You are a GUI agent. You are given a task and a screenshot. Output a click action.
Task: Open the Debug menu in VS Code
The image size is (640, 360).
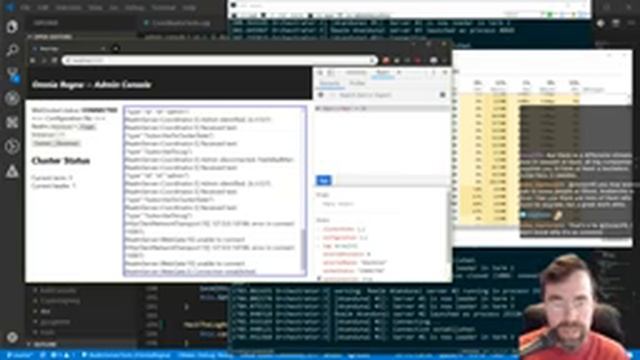tap(134, 7)
